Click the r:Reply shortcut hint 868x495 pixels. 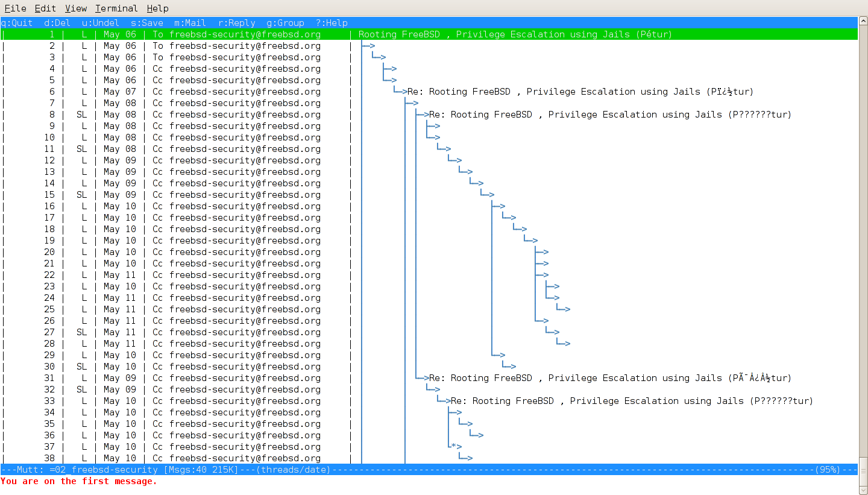coord(236,23)
